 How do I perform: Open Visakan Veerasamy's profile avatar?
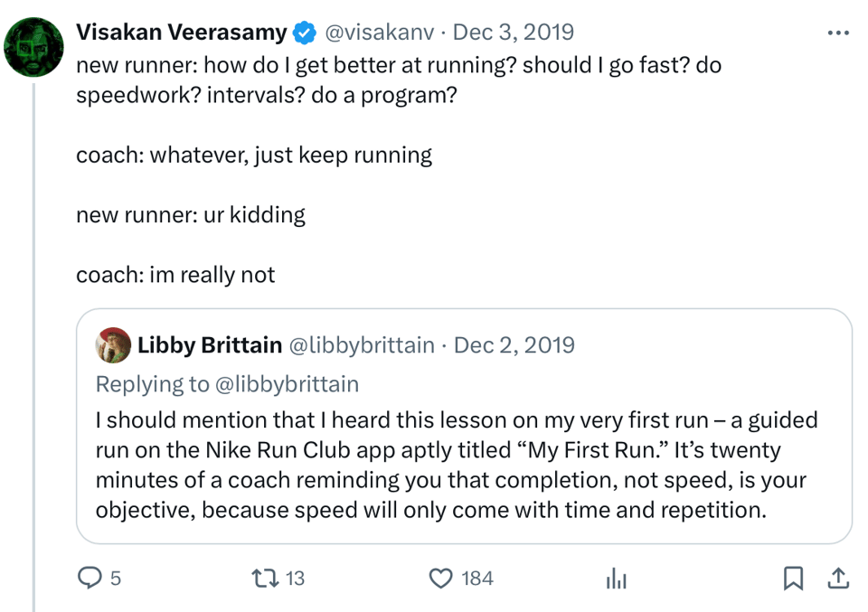[x=33, y=47]
